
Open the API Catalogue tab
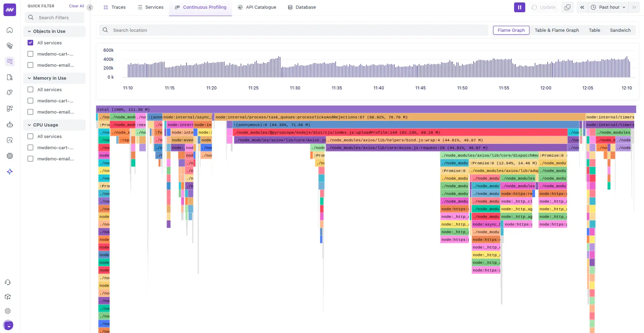click(257, 7)
